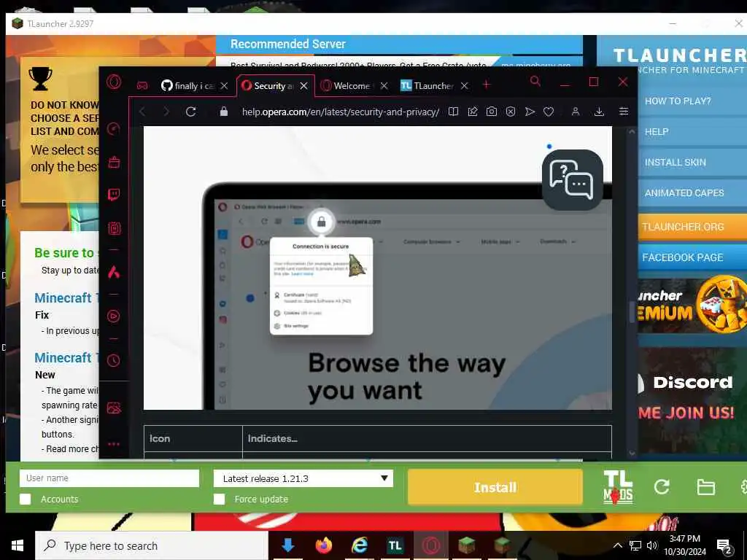Screen dimensions: 747x560
Task: Reload the Opera help page
Action: [191, 112]
